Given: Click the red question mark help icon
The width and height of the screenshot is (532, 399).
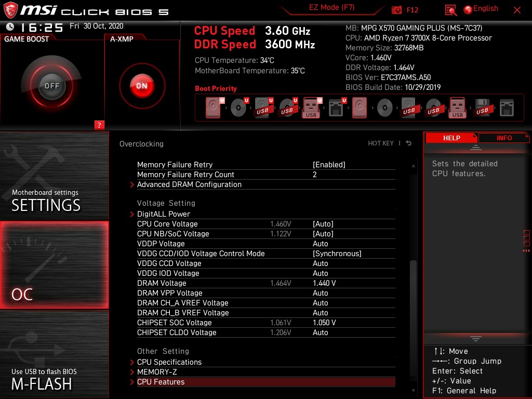Looking at the screenshot, I should click(99, 125).
